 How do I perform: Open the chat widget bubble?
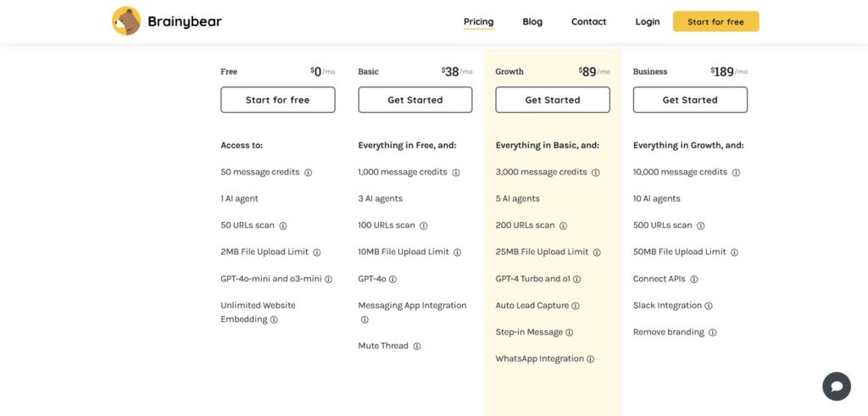[837, 386]
